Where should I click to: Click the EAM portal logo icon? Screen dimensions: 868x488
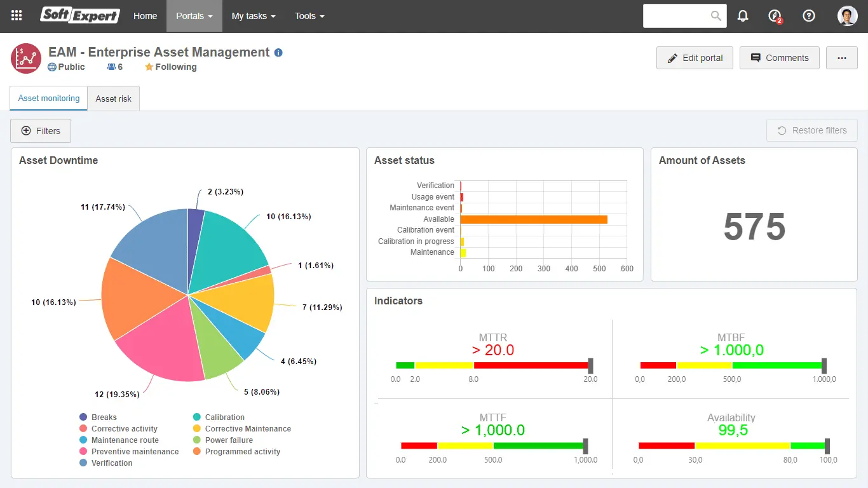[26, 58]
